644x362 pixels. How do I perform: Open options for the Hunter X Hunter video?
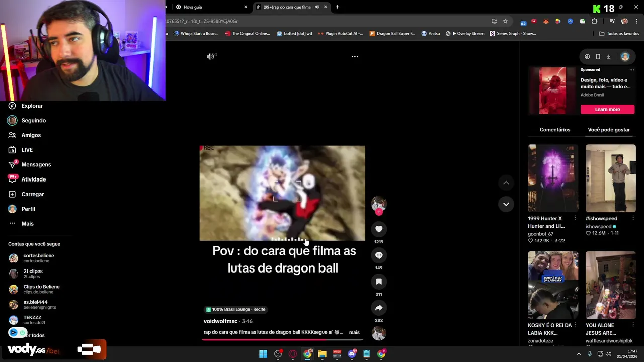coord(575,218)
